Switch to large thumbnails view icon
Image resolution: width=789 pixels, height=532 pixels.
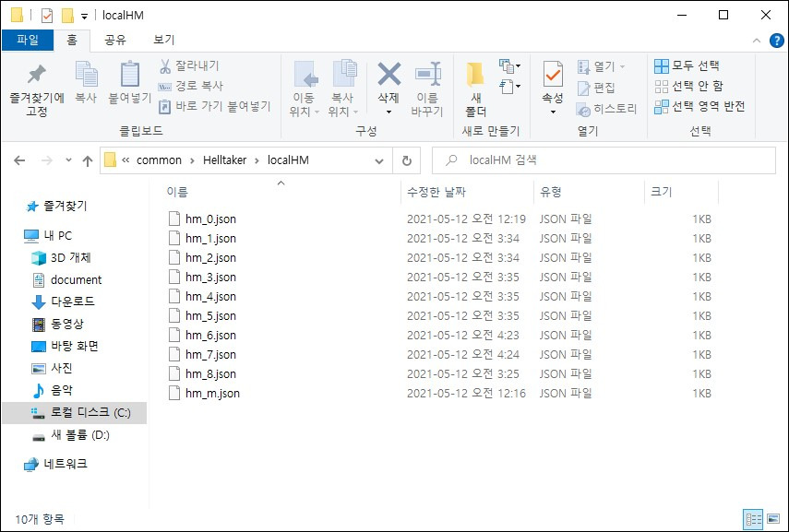tap(773, 518)
